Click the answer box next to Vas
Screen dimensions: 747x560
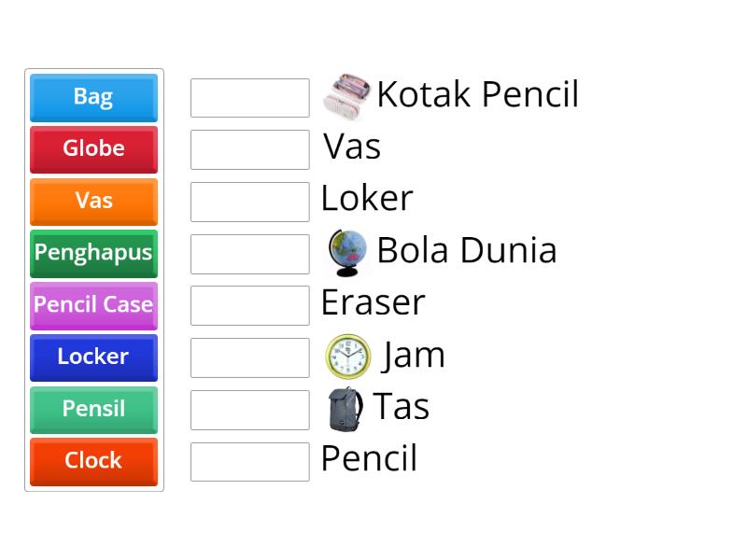[x=249, y=149]
